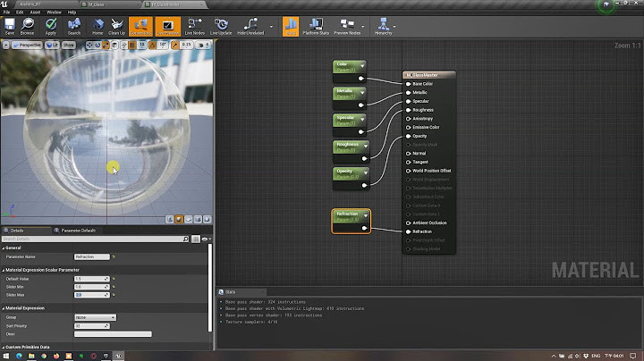Viewport: 644px width, 361px height.
Task: Collapse the Material Expression section
Action: [x=4, y=308]
